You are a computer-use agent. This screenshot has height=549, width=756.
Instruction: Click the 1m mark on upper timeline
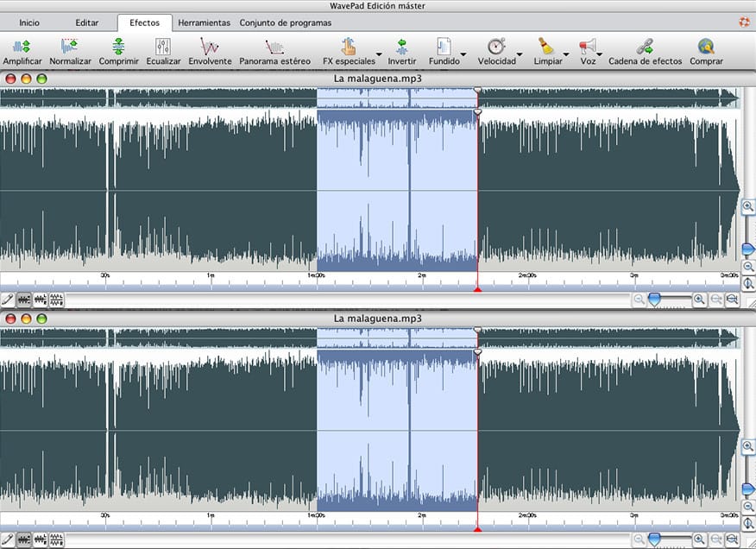[x=211, y=275]
